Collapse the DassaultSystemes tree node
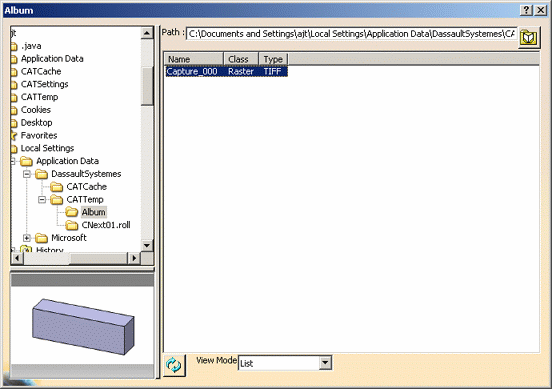 27,174
